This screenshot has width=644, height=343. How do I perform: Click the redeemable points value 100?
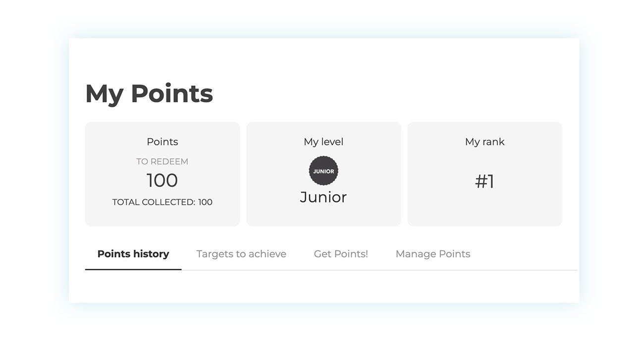(x=162, y=180)
